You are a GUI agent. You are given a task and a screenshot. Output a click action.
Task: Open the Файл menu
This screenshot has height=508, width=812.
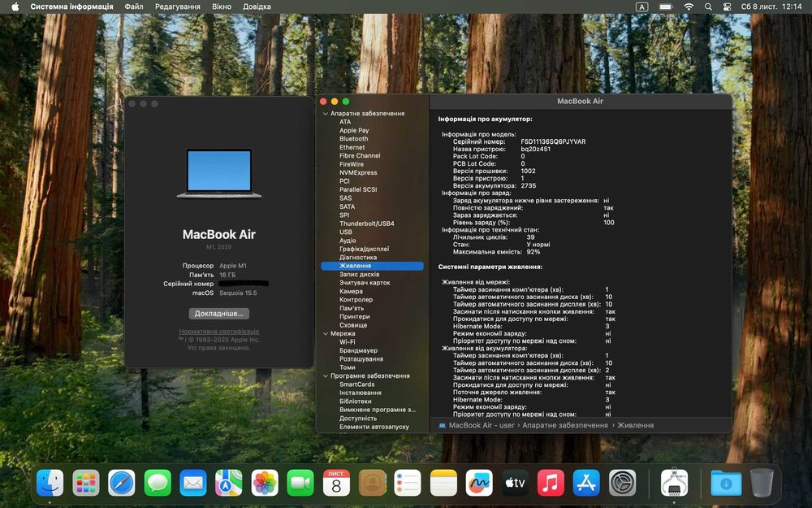[134, 7]
